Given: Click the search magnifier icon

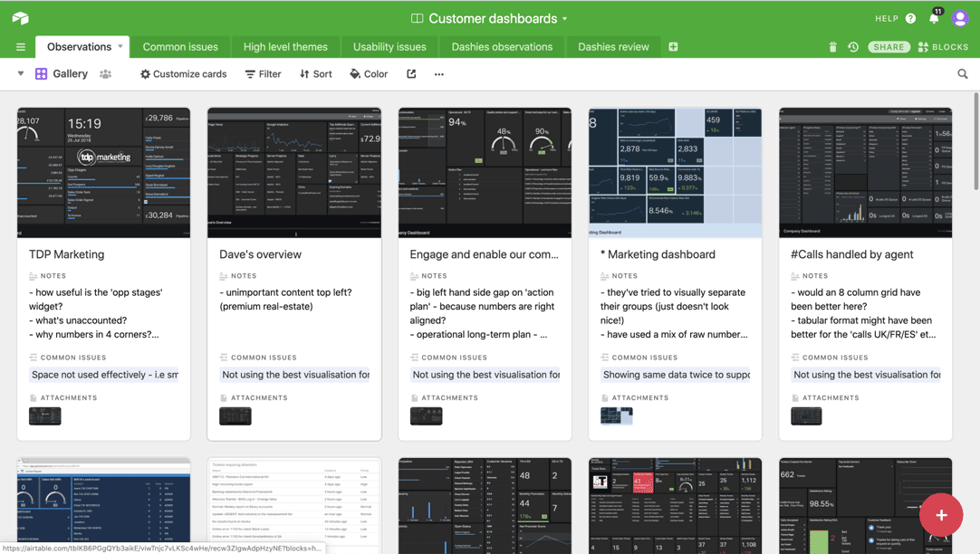Looking at the screenshot, I should (963, 74).
